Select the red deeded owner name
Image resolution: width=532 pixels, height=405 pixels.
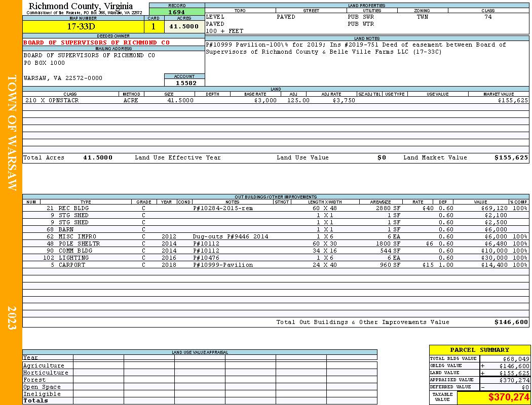pos(96,43)
